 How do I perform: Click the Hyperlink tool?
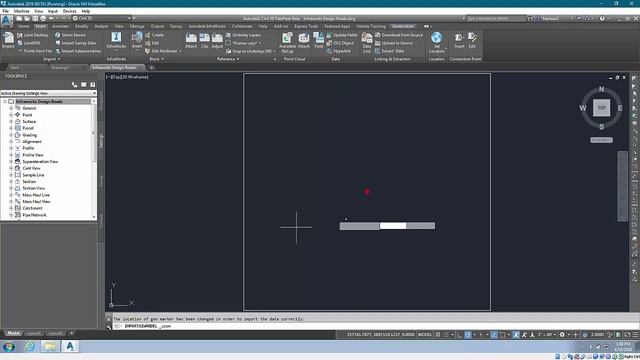[x=339, y=51]
